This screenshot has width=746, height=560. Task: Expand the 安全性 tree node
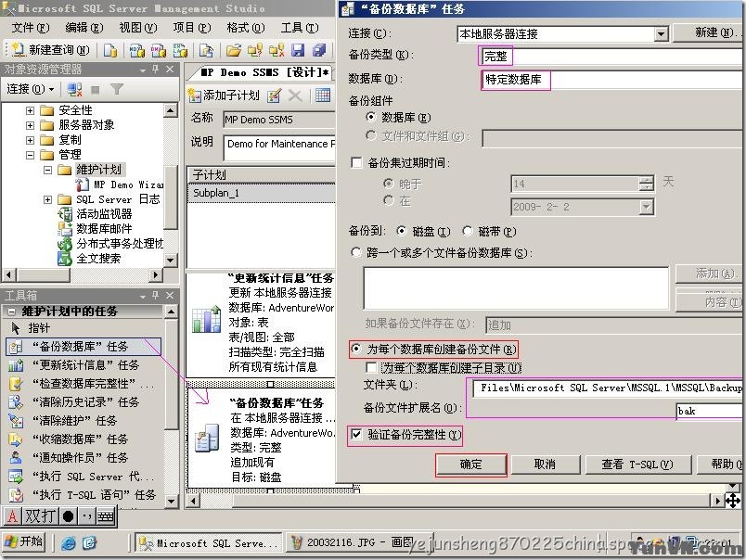(30, 110)
